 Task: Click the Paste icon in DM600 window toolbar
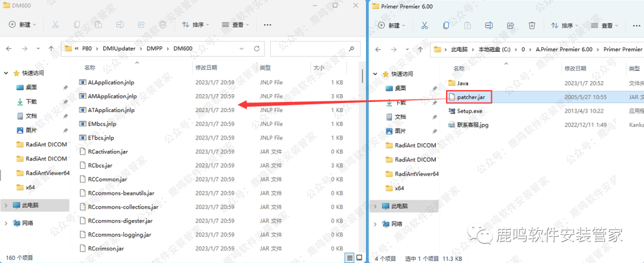98,24
